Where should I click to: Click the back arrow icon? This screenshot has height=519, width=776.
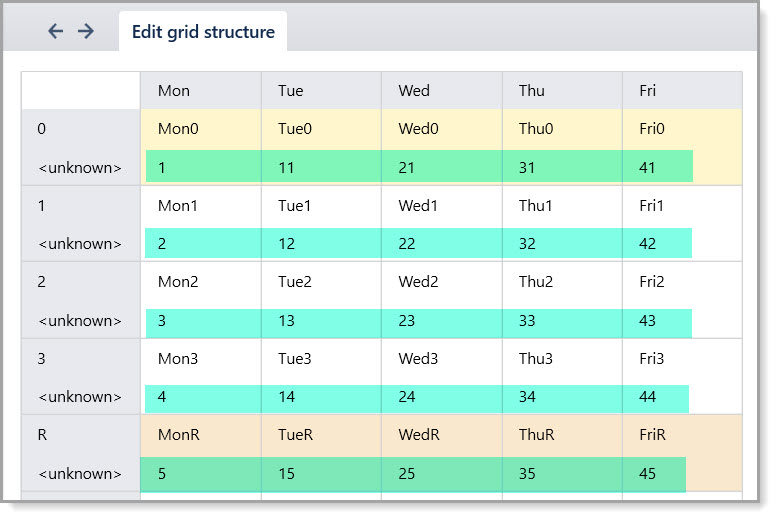55,31
